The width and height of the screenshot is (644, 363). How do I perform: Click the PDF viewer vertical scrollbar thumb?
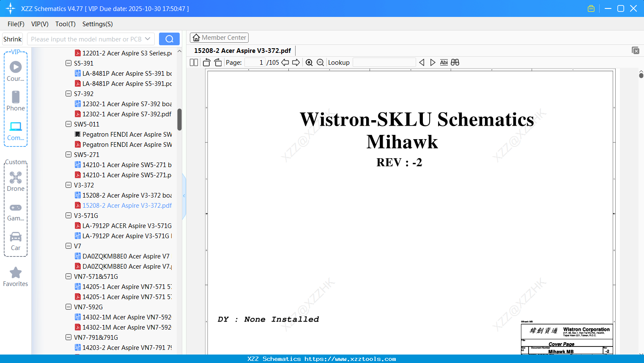[641, 75]
